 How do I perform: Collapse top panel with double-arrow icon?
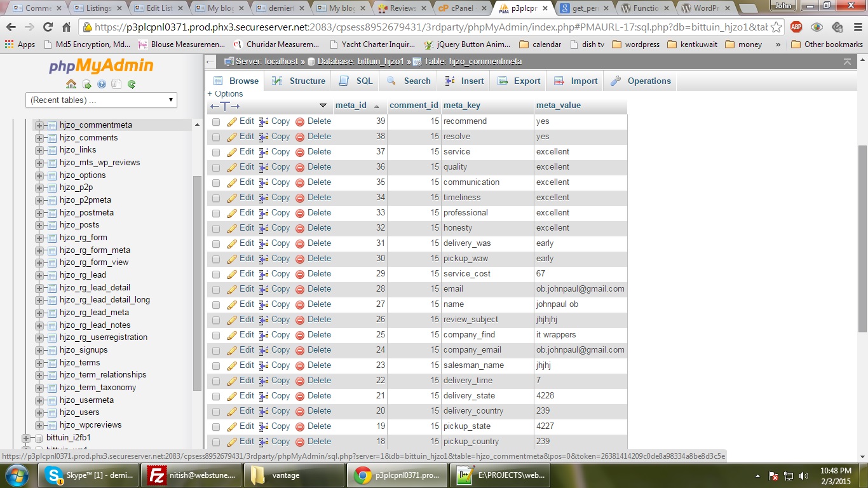pos(847,62)
